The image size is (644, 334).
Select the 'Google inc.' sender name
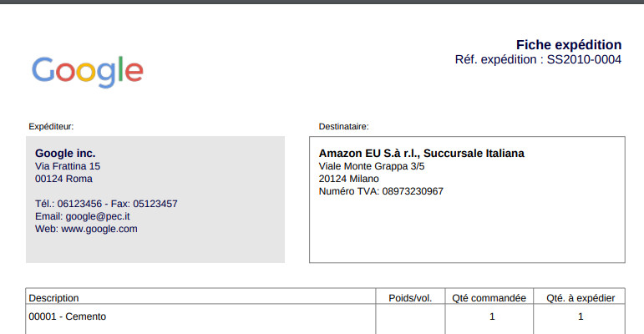(x=65, y=154)
